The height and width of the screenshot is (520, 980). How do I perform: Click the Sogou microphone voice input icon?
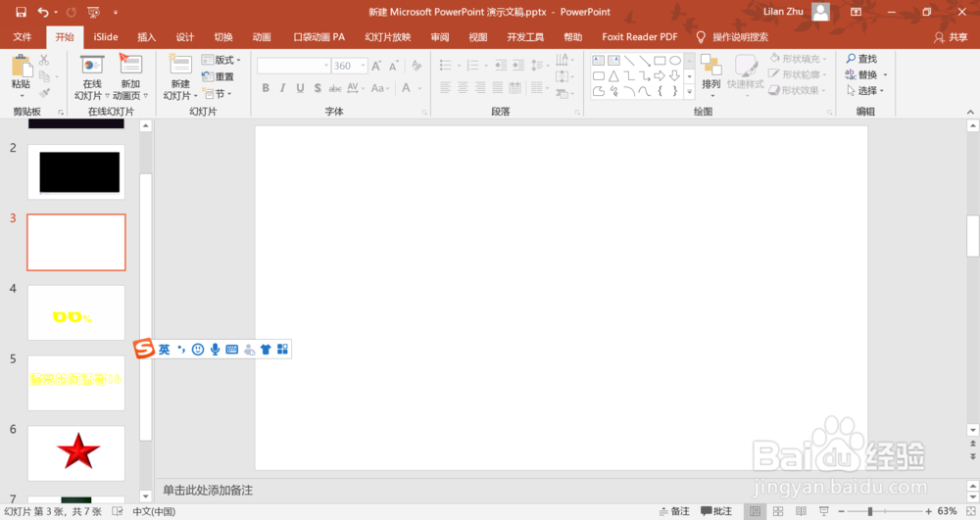(x=215, y=350)
